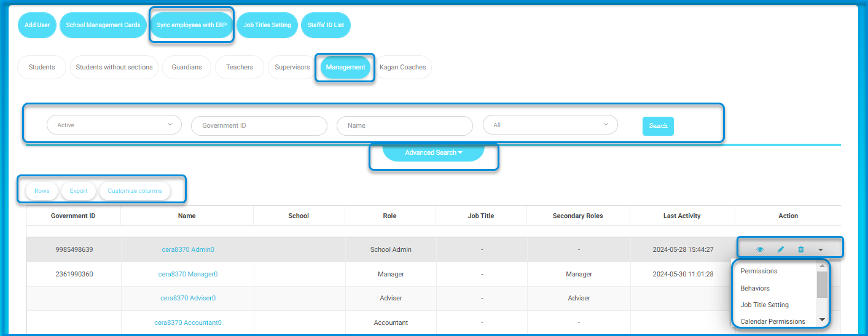Image resolution: width=868 pixels, height=336 pixels.
Task: Open Job Titles Setting button
Action: click(267, 25)
